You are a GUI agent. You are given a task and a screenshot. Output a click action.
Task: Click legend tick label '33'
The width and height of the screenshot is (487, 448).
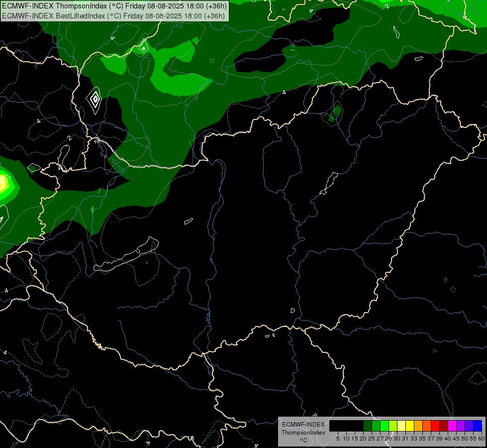pyautogui.click(x=414, y=439)
